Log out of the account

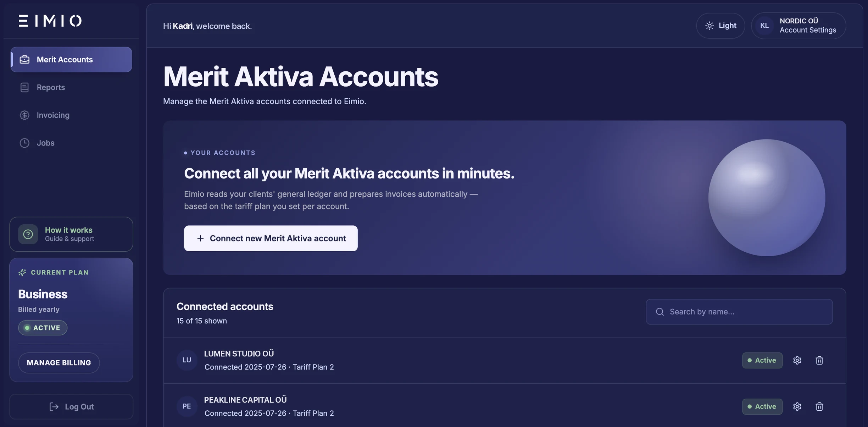coord(71,407)
